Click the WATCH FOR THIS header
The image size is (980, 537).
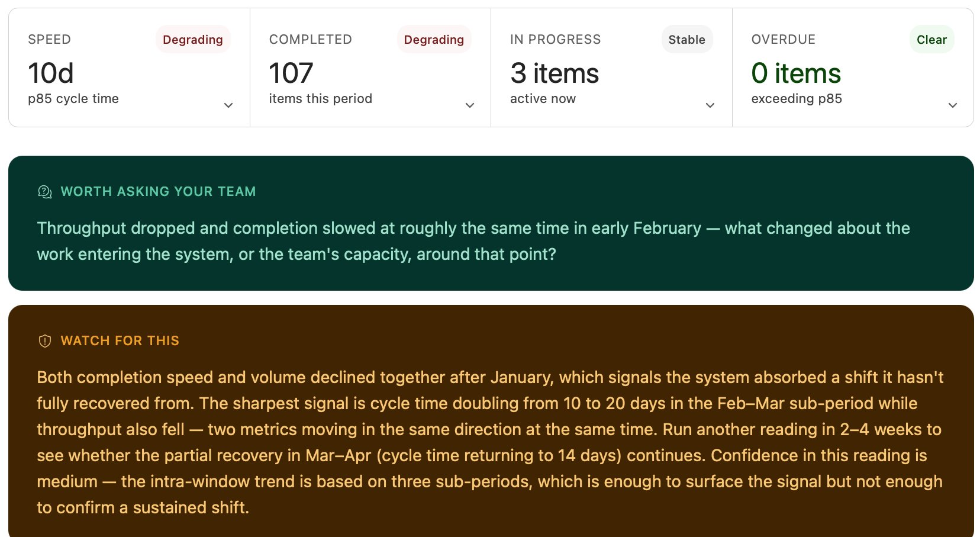[120, 340]
